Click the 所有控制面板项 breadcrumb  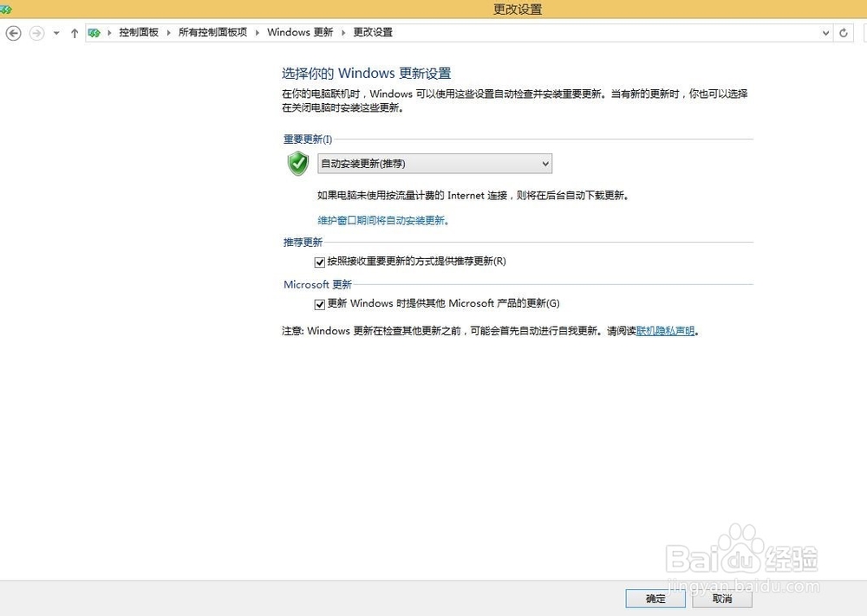tap(213, 33)
